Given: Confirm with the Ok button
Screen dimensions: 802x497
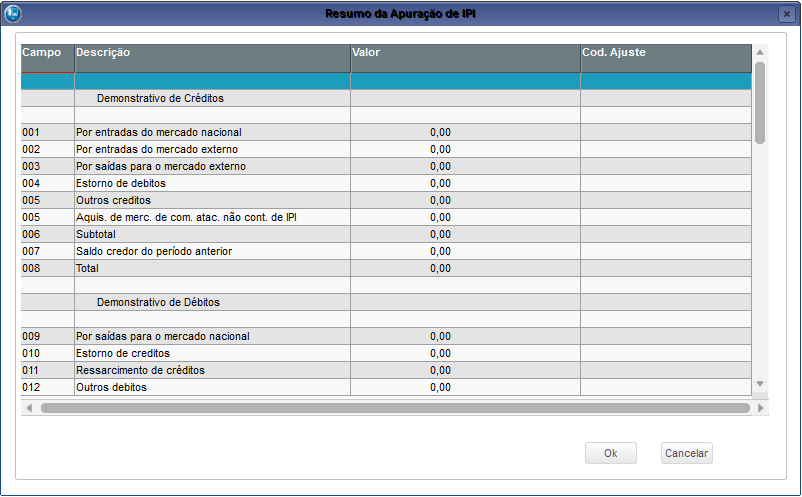Looking at the screenshot, I should point(611,453).
